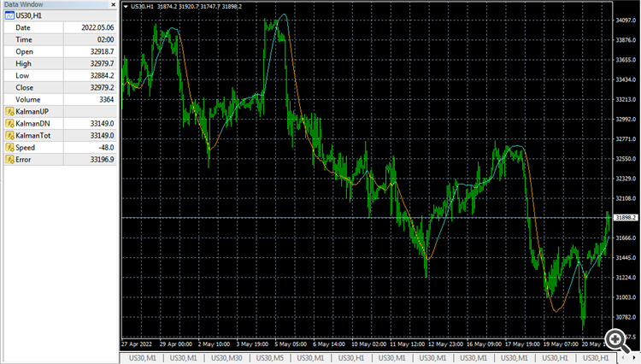
Task: Click the Speed indicator icon
Action: click(9, 148)
